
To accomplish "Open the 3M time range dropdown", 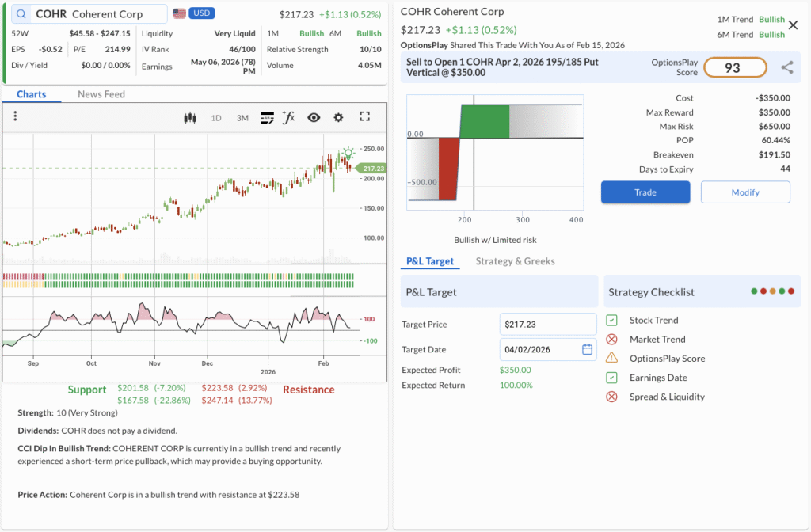I will pyautogui.click(x=242, y=118).
